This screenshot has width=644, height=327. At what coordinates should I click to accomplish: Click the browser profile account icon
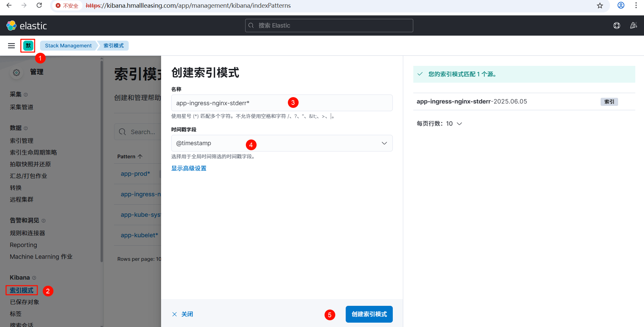click(x=621, y=5)
